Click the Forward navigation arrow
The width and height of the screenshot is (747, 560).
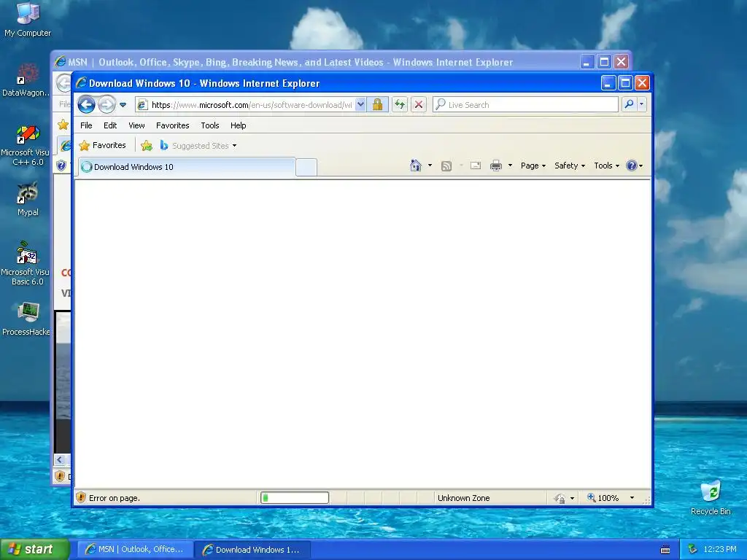107,104
